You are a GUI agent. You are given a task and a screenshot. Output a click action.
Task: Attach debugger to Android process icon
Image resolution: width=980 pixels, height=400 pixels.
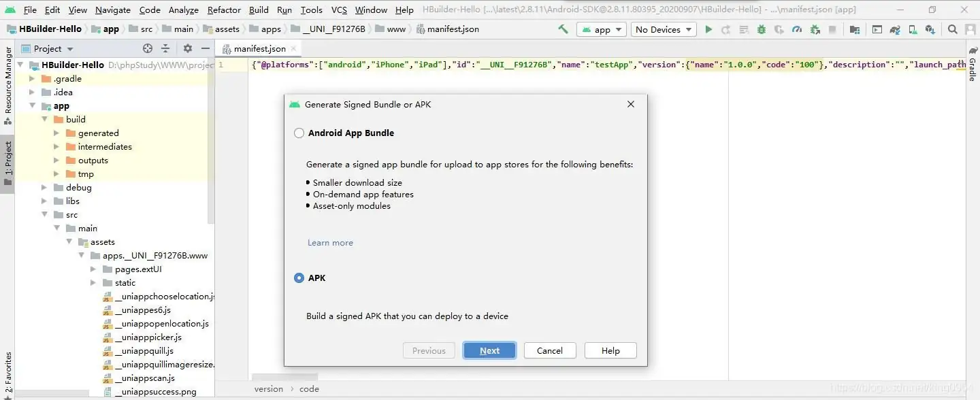coord(815,29)
